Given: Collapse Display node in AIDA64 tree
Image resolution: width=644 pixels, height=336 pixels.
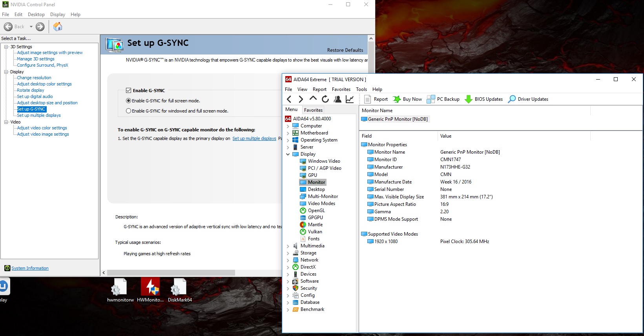Looking at the screenshot, I should (x=288, y=154).
